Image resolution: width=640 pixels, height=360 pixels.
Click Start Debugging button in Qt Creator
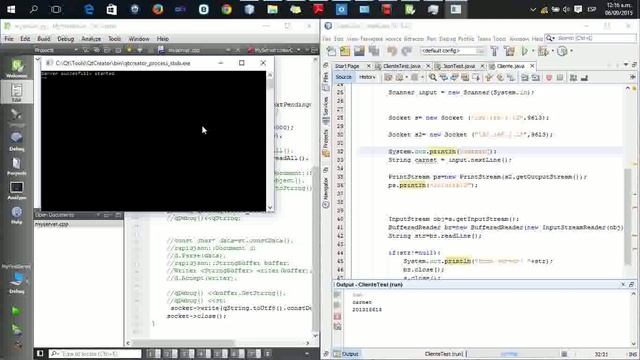click(x=16, y=329)
